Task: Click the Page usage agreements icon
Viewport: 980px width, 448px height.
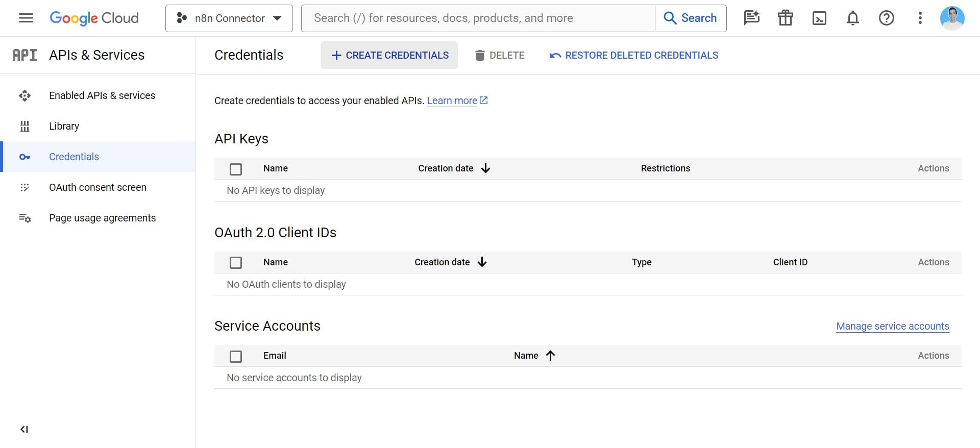Action: [x=24, y=218]
